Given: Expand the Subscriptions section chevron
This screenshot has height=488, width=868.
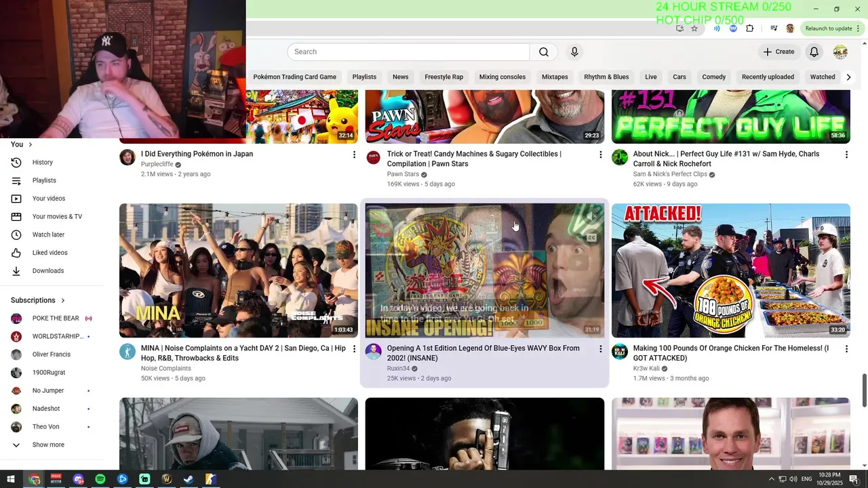Looking at the screenshot, I should point(63,300).
